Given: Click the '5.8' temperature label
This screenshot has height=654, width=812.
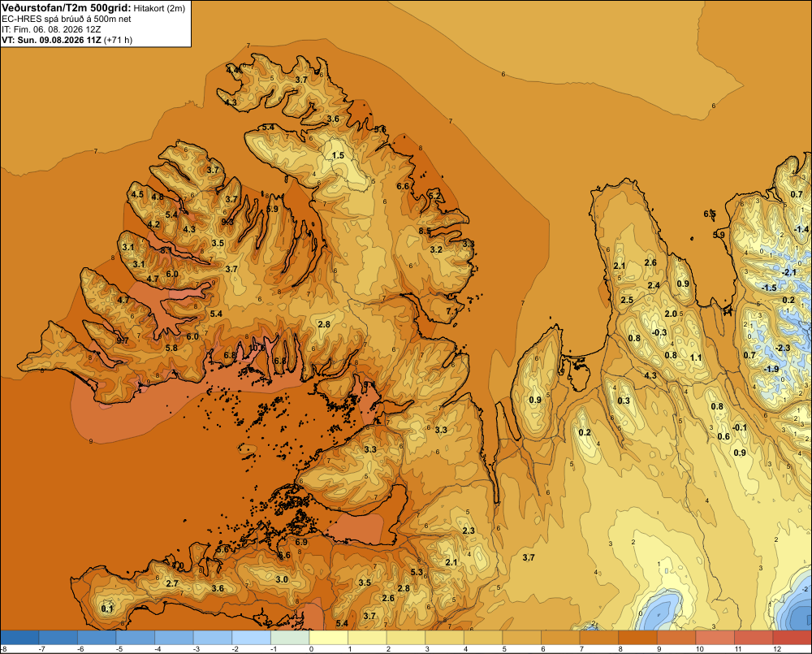Looking at the screenshot, I should coord(171,348).
